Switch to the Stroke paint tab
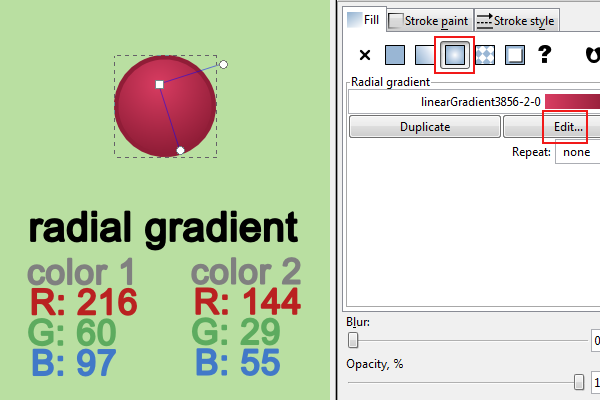Image resolution: width=600 pixels, height=400 pixels. point(430,21)
